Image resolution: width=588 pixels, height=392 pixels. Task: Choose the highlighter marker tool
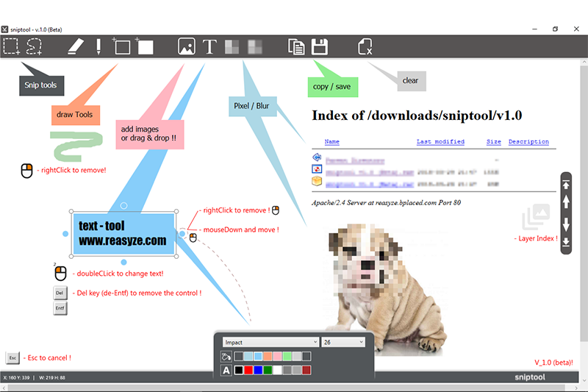pyautogui.click(x=76, y=46)
